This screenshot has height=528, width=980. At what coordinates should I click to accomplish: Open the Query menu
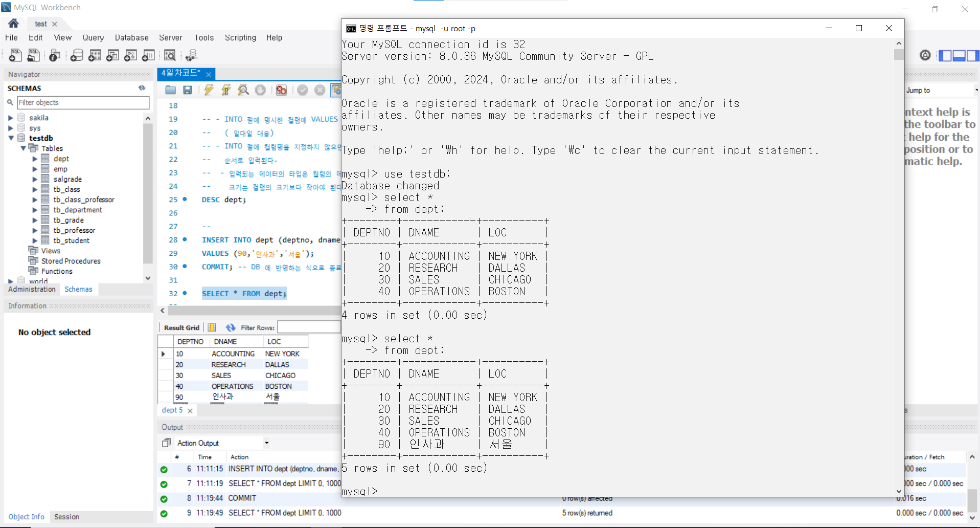[93, 37]
